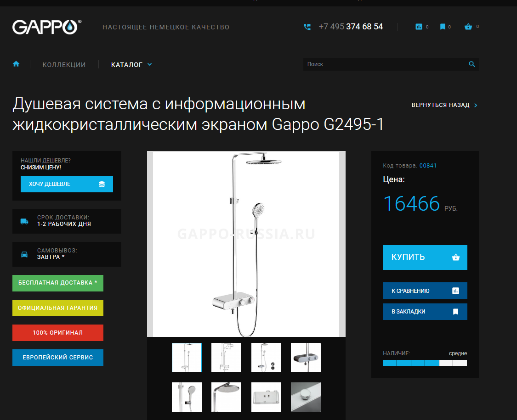Click the Европейский сервис blue badge
The width and height of the screenshot is (517, 420).
58,358
